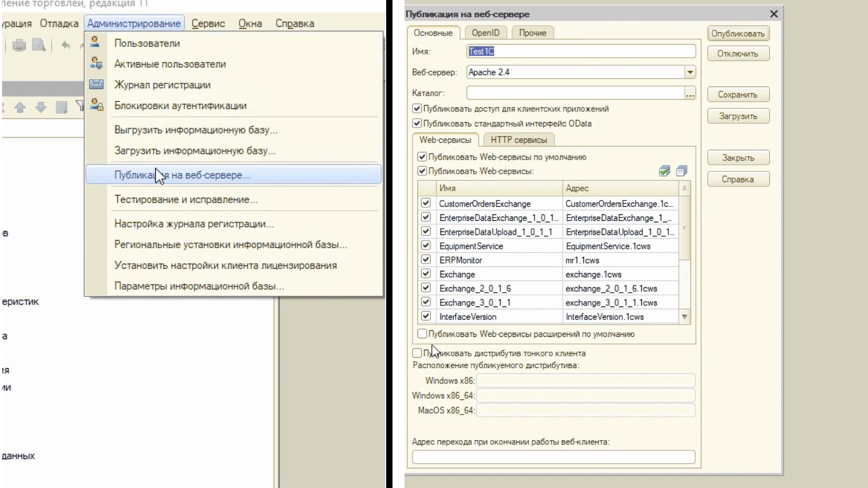Click the Закрыть button

[738, 158]
